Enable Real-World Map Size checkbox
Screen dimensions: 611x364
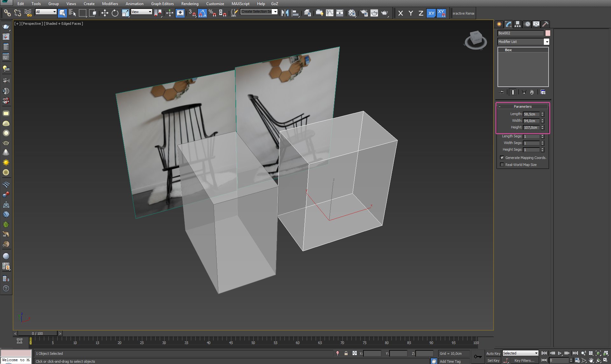click(x=502, y=165)
